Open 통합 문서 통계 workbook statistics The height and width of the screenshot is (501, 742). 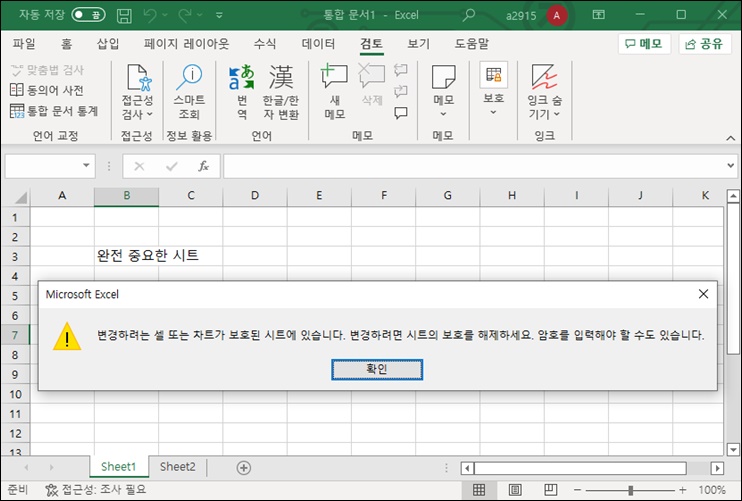54,111
